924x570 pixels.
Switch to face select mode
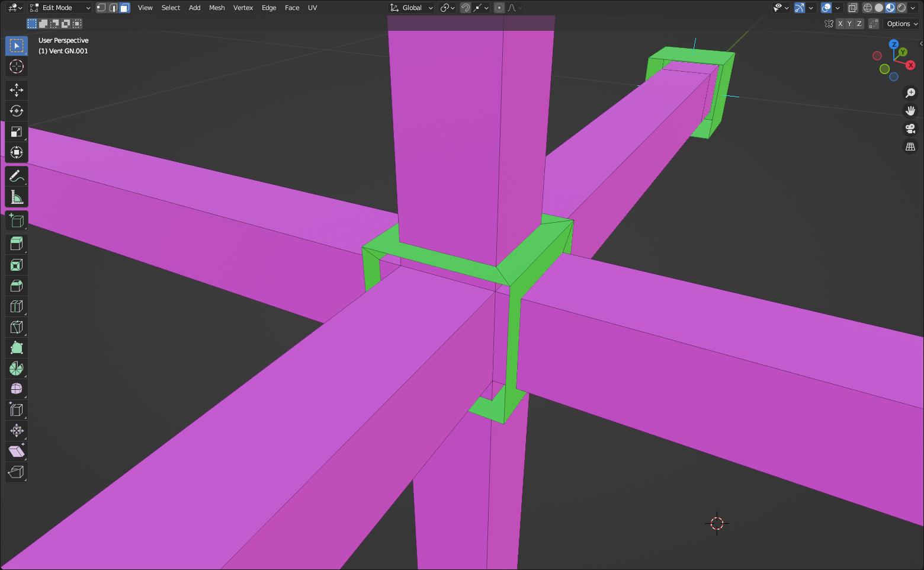(x=124, y=8)
